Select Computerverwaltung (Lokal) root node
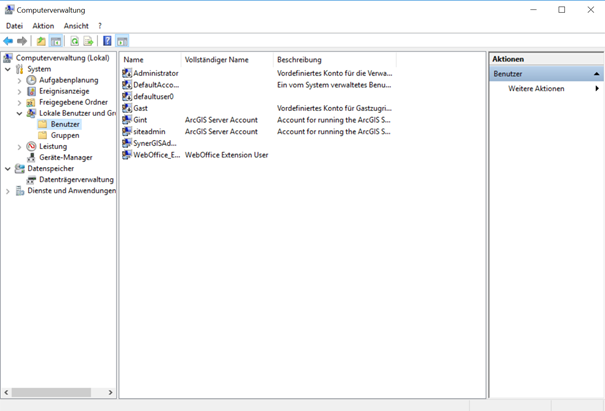605x411 pixels. (x=63, y=58)
